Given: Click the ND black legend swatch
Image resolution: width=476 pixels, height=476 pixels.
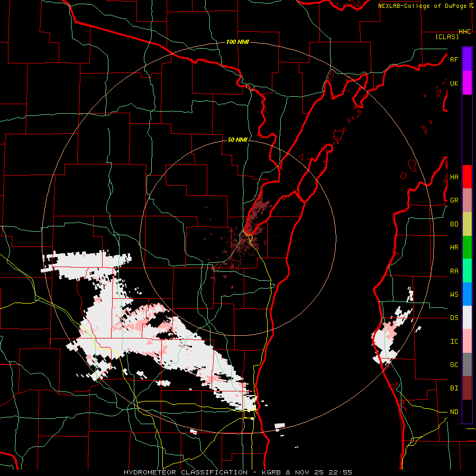Looking at the screenshot, I should 467,411.
